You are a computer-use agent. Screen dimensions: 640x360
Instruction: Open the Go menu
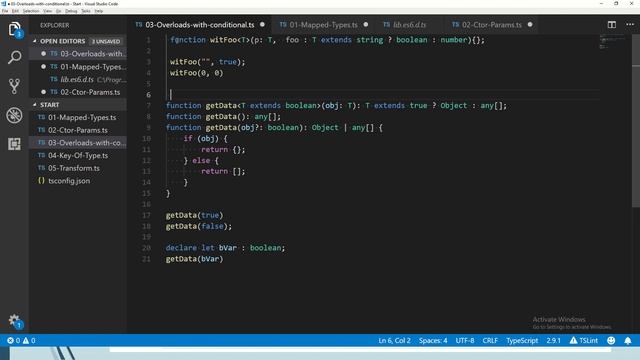click(x=58, y=11)
